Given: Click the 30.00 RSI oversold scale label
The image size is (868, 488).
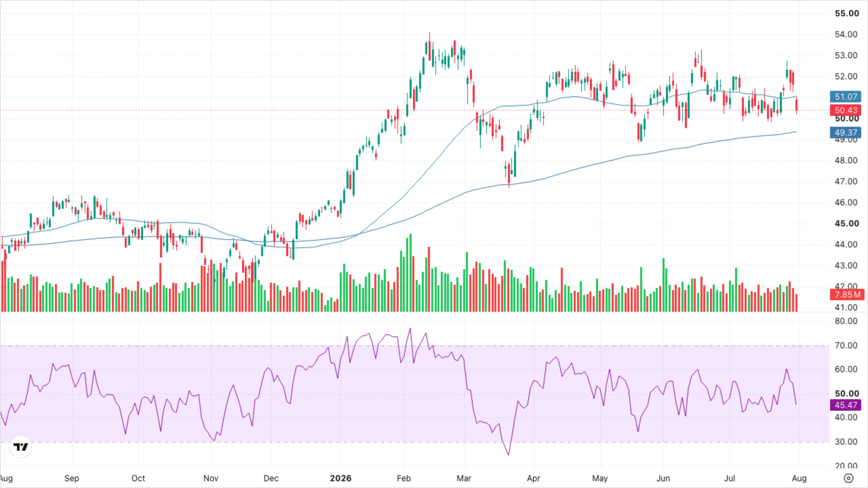Looking at the screenshot, I should pos(846,442).
